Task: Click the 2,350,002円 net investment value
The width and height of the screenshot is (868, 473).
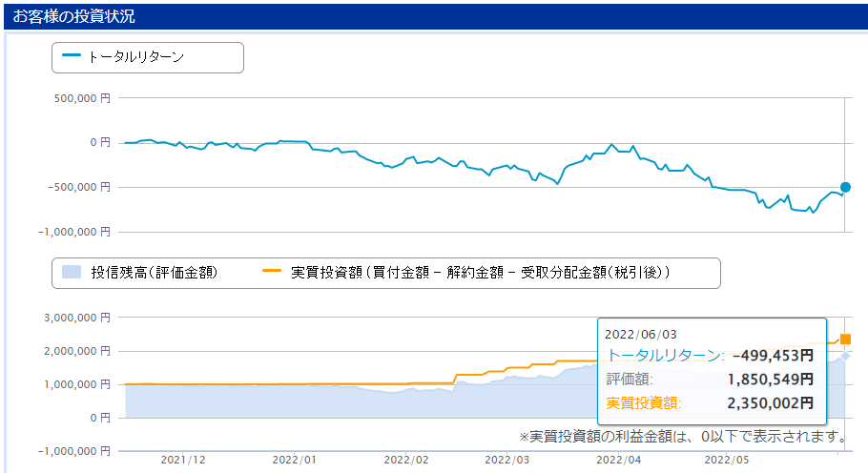Action: 771,402
